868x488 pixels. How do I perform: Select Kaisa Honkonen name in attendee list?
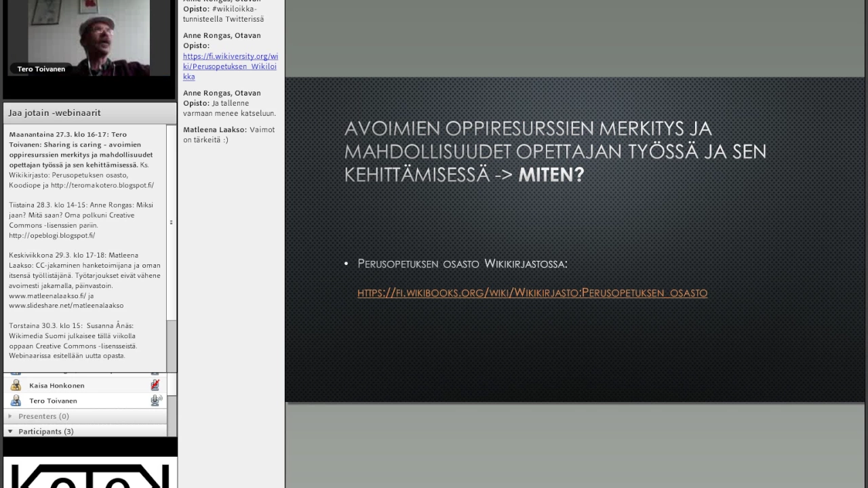(x=57, y=385)
